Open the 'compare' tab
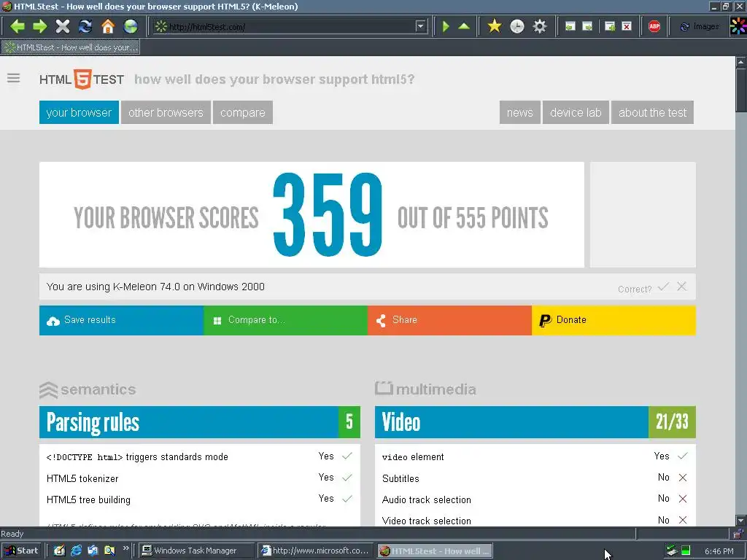The height and width of the screenshot is (560, 747). point(243,112)
